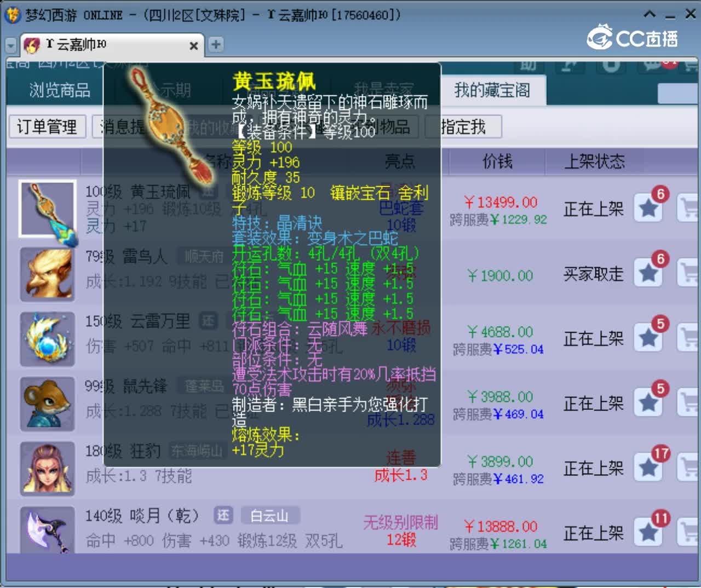
Task: Favorite the ￥3899.00 狂豹 listing
Action: click(x=648, y=468)
